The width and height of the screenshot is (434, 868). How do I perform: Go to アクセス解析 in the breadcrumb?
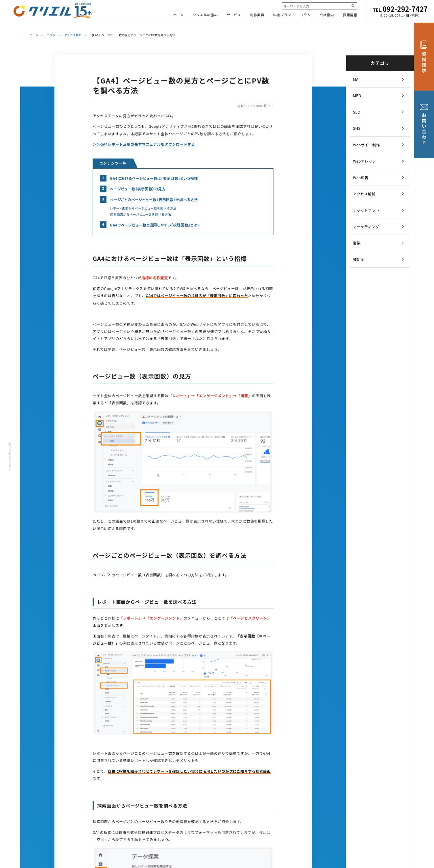[x=73, y=35]
